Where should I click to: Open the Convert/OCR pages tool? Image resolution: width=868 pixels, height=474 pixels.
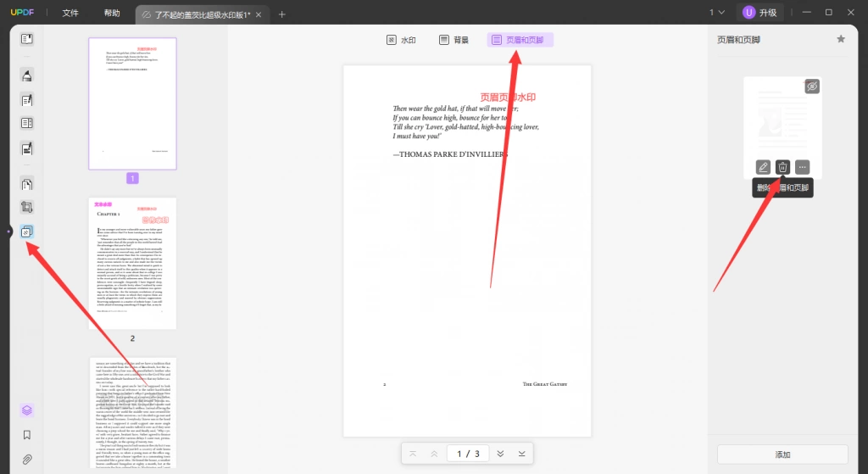tap(26, 184)
